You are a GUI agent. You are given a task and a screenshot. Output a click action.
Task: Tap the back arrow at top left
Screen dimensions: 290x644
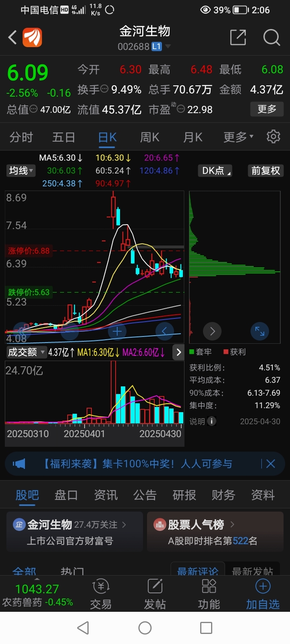pyautogui.click(x=12, y=38)
